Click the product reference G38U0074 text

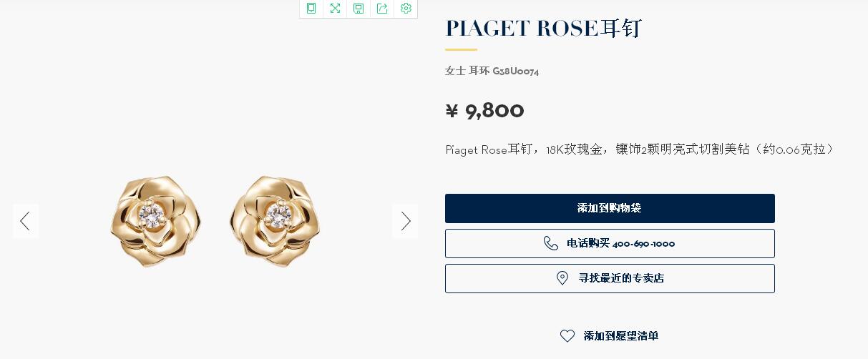516,72
